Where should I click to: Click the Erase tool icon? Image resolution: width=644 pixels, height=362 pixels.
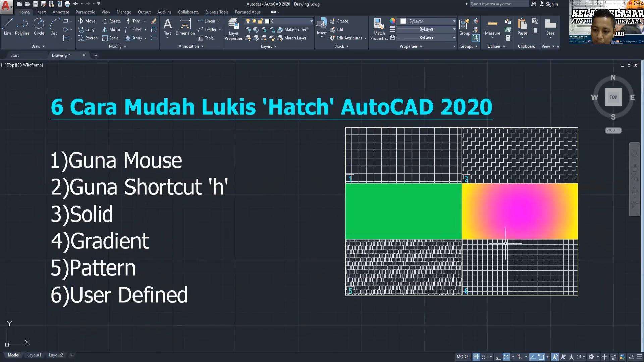(154, 21)
